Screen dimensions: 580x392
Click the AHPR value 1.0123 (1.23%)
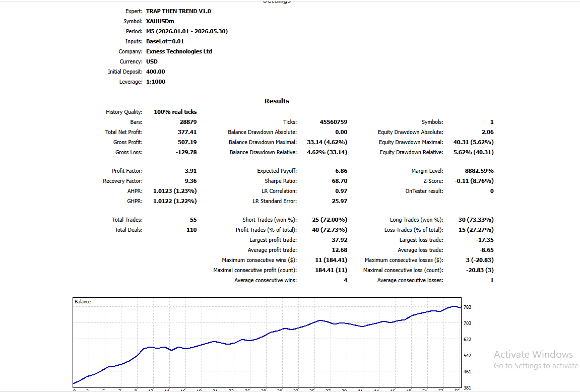175,191
